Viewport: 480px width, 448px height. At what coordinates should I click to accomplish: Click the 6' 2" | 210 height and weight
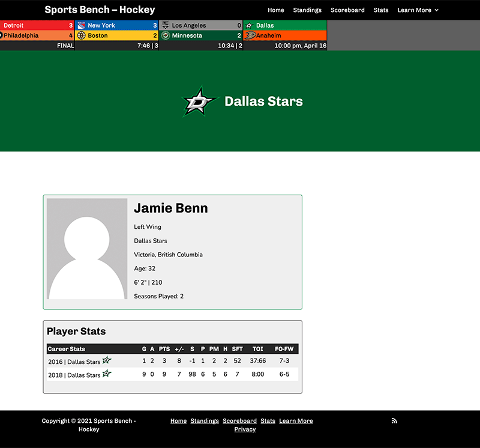coord(148,282)
